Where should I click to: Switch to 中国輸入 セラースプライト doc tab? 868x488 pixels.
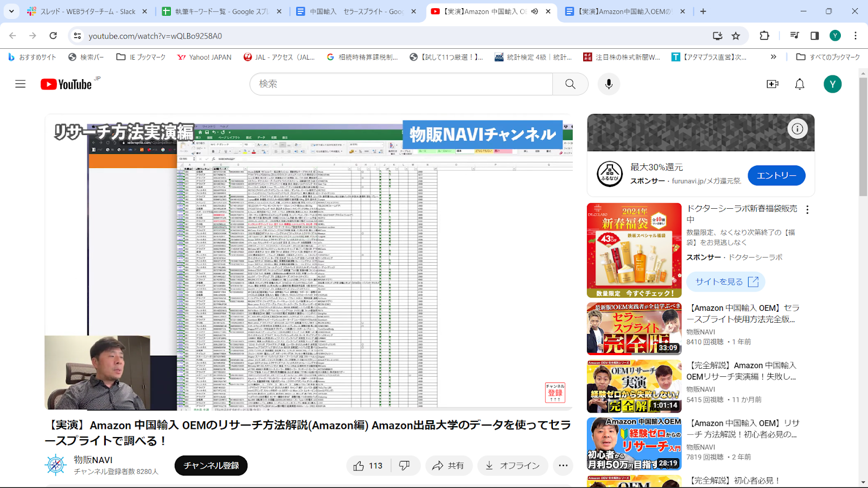click(355, 11)
